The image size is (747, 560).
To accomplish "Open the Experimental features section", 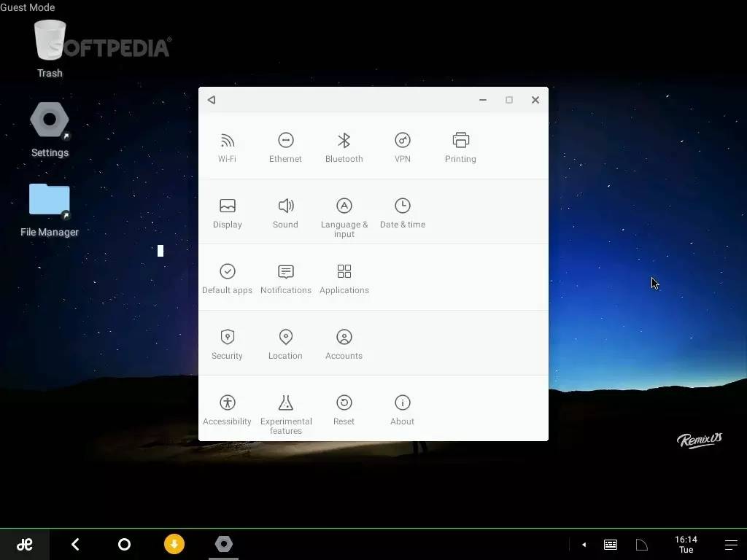I will 285,412.
